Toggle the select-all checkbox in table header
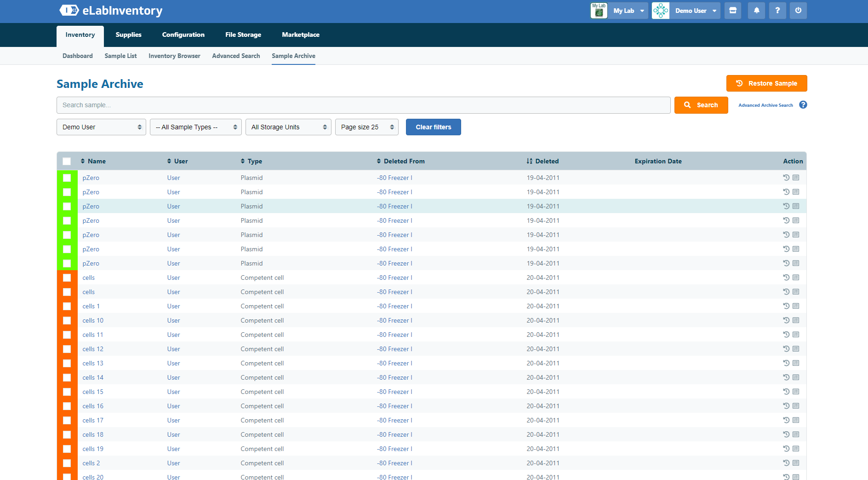This screenshot has height=480, width=868. [67, 161]
